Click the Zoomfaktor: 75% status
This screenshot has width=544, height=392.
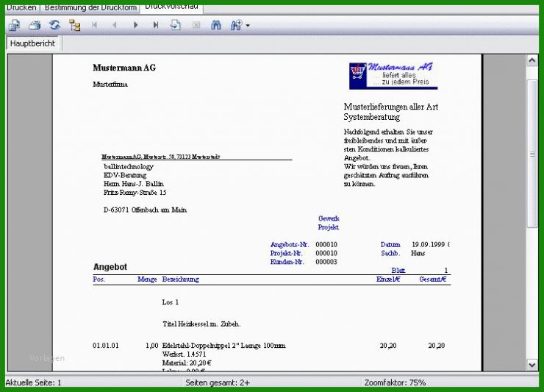395,382
